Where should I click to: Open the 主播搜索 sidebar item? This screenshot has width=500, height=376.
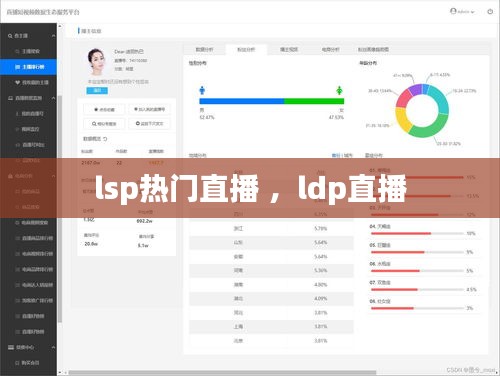pyautogui.click(x=31, y=51)
